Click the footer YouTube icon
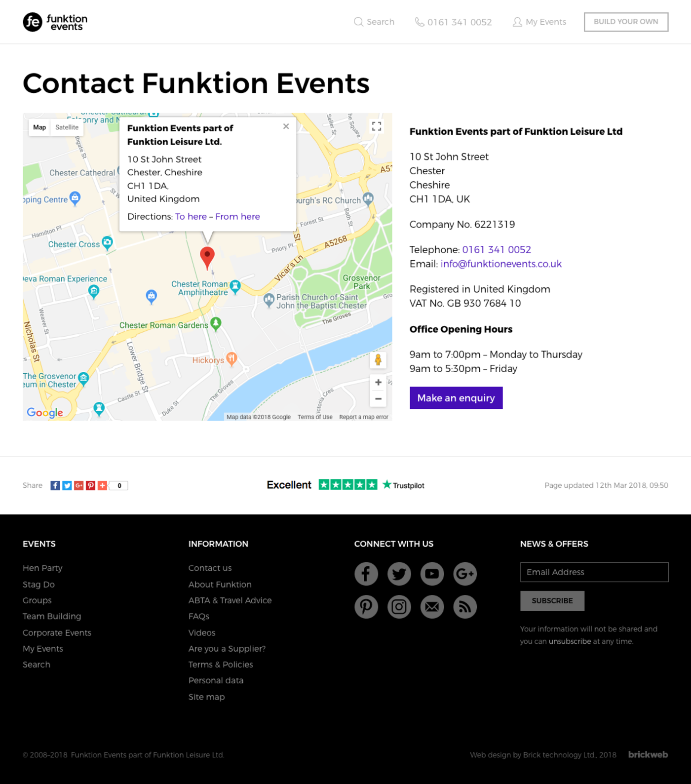This screenshot has width=691, height=784. click(432, 574)
